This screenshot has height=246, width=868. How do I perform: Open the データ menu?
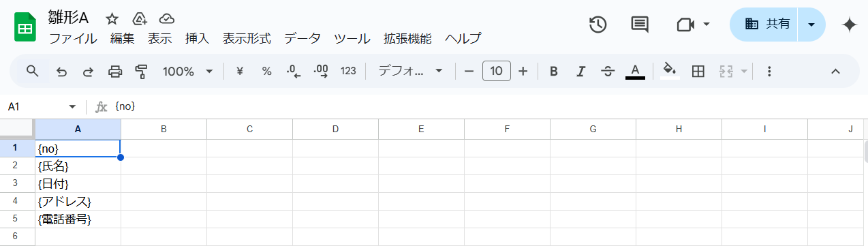point(303,38)
